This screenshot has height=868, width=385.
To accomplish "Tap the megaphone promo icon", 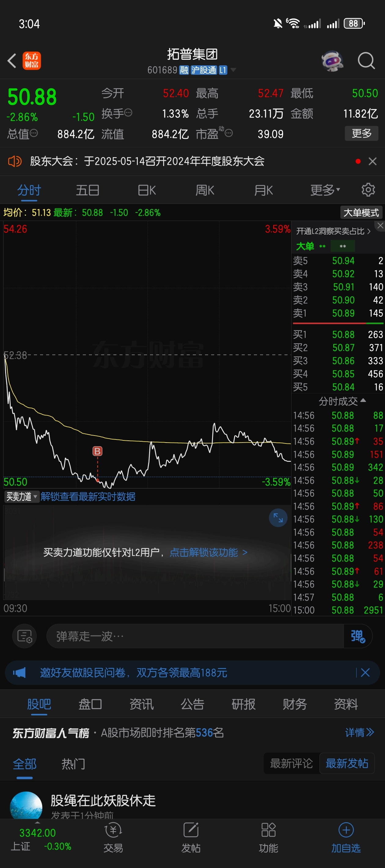I will tap(19, 673).
